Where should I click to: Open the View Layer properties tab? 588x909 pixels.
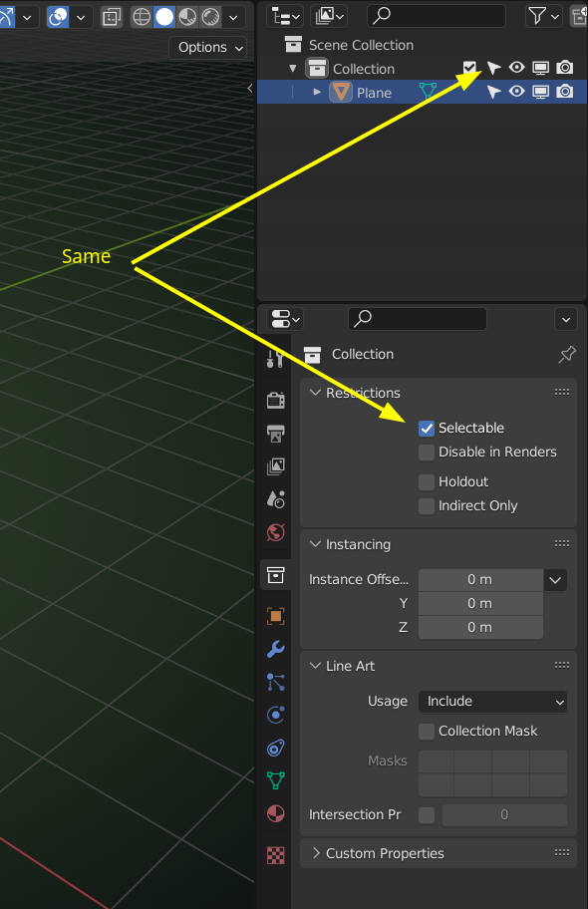click(275, 466)
